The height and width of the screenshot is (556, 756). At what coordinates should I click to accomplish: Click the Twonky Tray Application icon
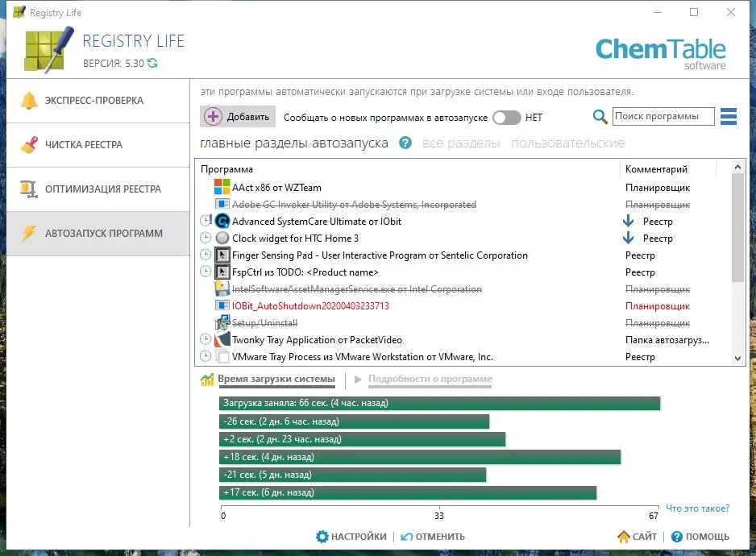(222, 339)
